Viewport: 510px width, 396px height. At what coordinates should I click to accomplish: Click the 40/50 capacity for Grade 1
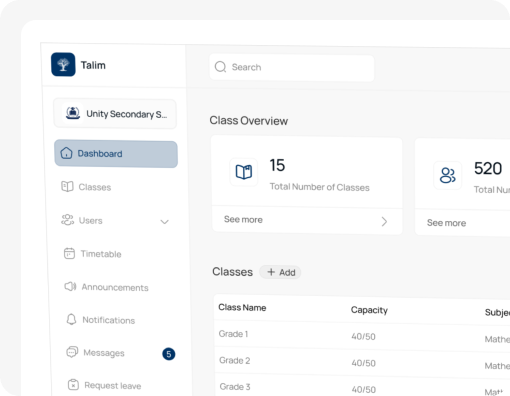coord(363,336)
